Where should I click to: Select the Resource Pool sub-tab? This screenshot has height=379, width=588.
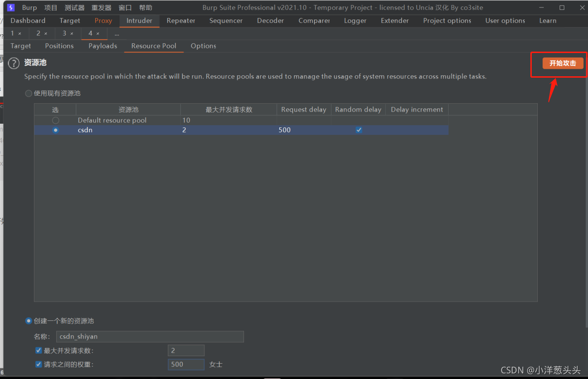pyautogui.click(x=154, y=46)
